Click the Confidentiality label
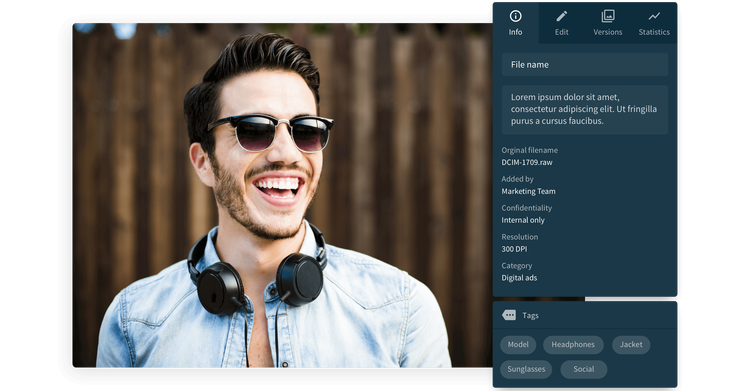The width and height of the screenshot is (750, 391). point(527,208)
